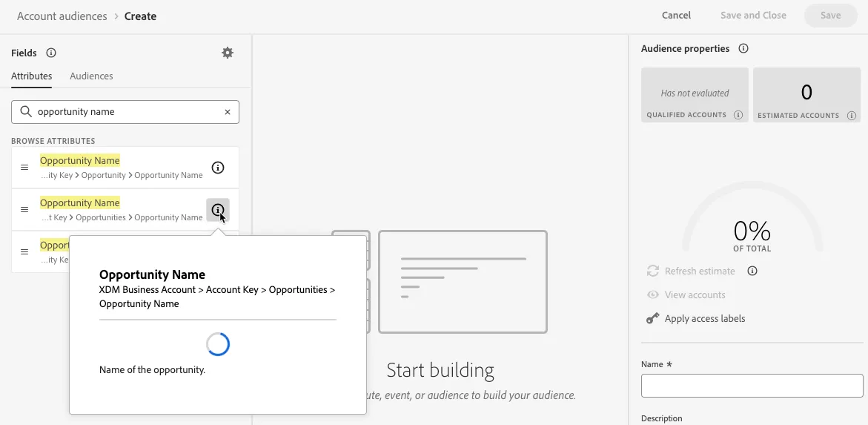The width and height of the screenshot is (868, 425).
Task: Click info icon of the Opportunities-path attribute
Action: click(x=218, y=209)
